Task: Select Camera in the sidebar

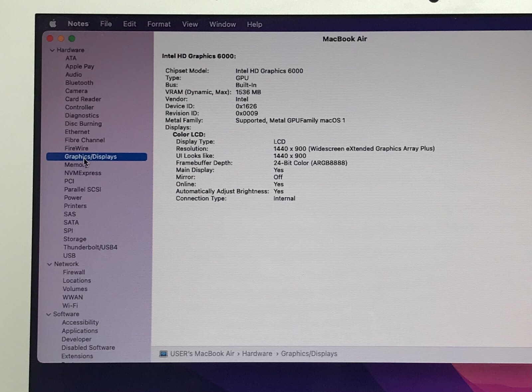Action: coord(76,91)
